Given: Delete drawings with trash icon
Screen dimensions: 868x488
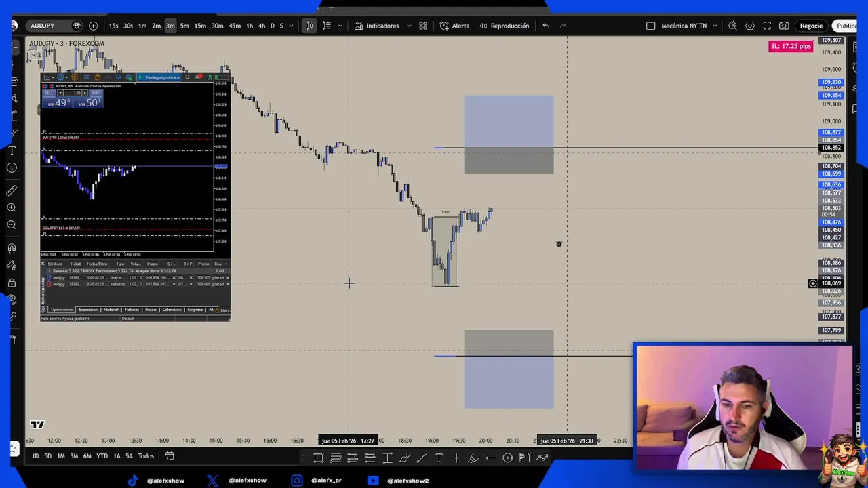Looking at the screenshot, I should pos(12,339).
